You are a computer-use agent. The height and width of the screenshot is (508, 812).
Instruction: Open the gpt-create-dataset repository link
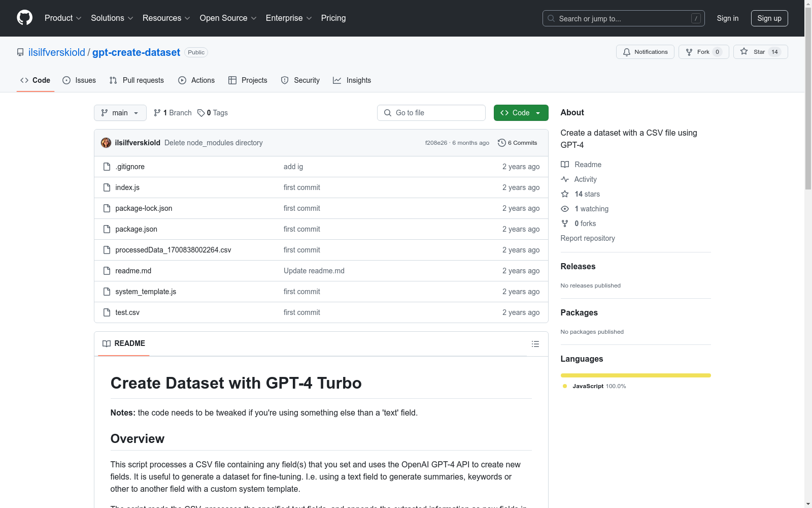(x=136, y=52)
